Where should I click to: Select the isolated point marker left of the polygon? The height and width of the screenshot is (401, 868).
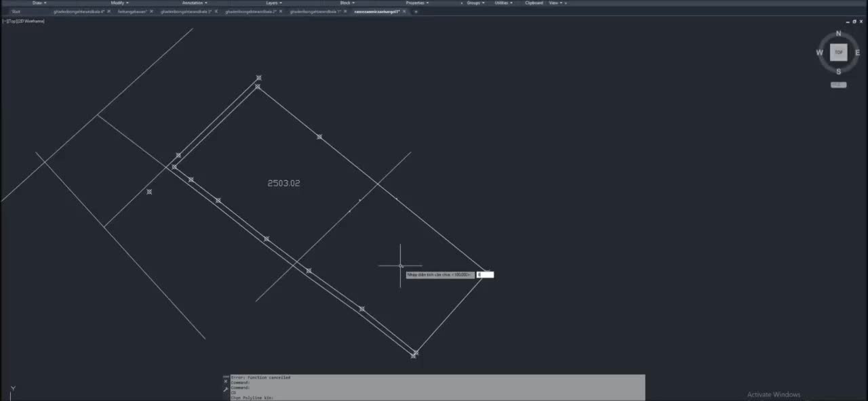click(x=149, y=192)
